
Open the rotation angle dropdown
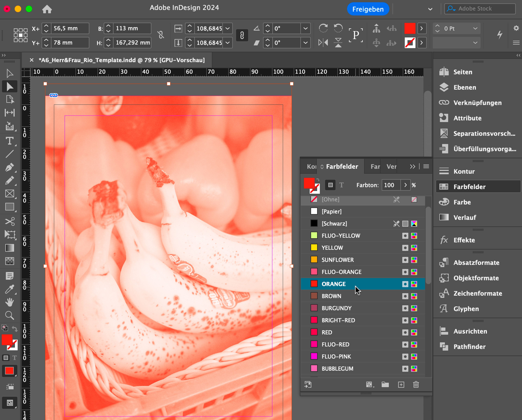305,29
